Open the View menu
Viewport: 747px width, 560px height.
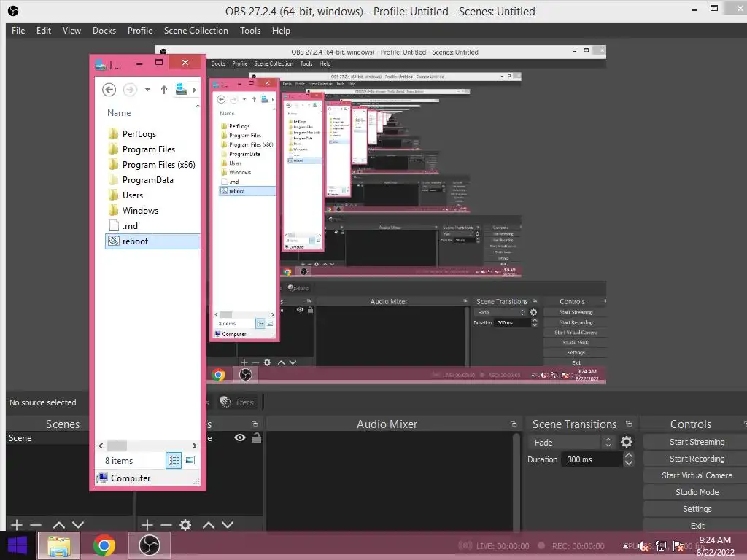[x=72, y=31]
